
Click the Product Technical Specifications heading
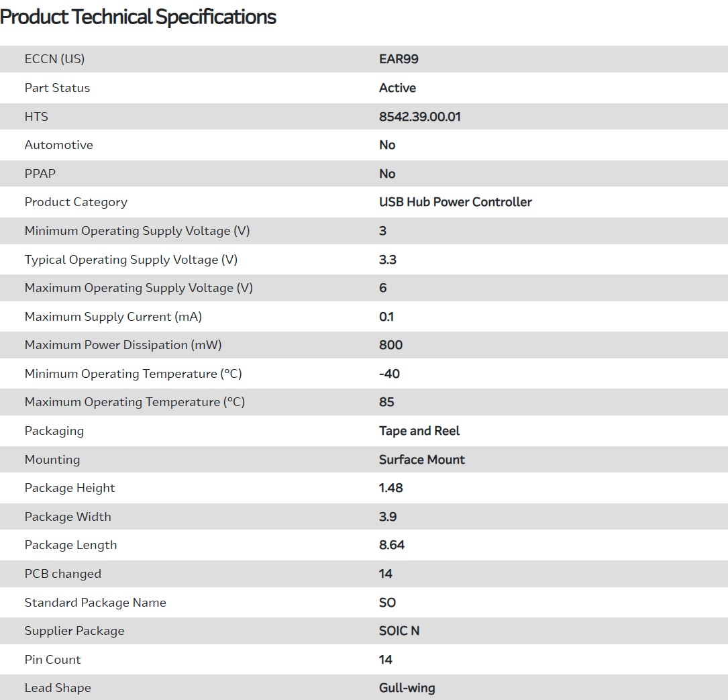tap(138, 17)
